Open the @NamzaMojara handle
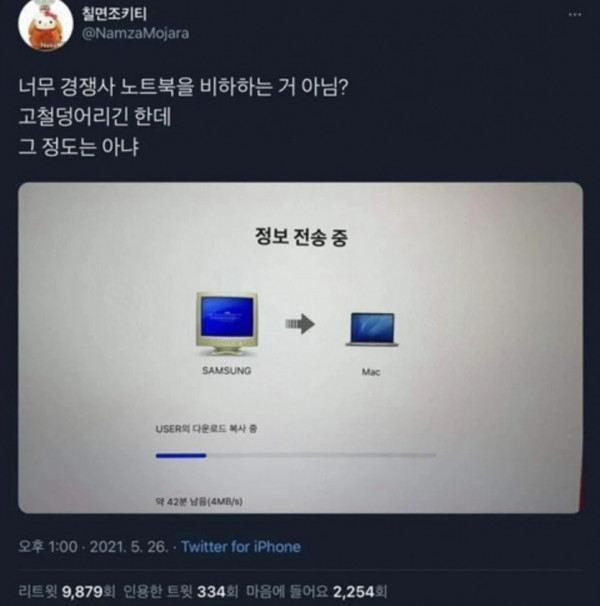The height and width of the screenshot is (606, 600). coord(135,33)
